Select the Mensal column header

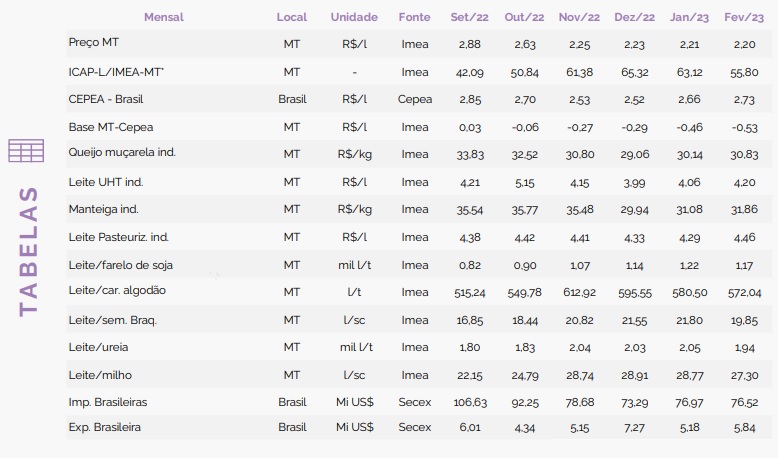coord(164,17)
